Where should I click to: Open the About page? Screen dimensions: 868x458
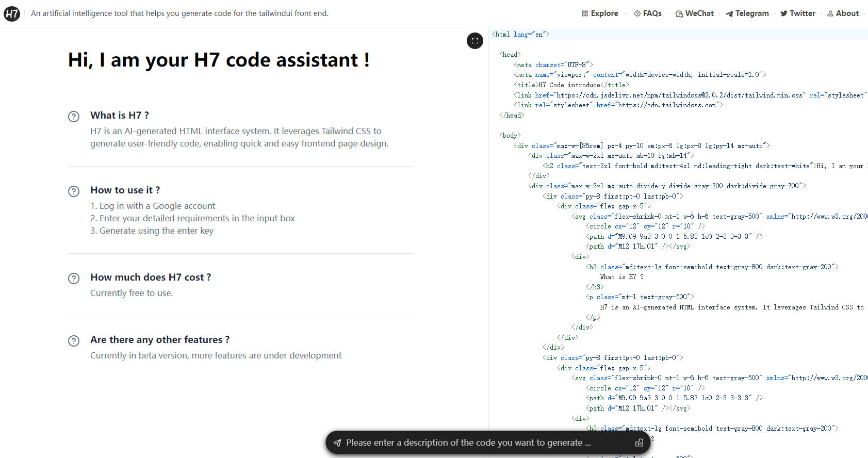[843, 13]
